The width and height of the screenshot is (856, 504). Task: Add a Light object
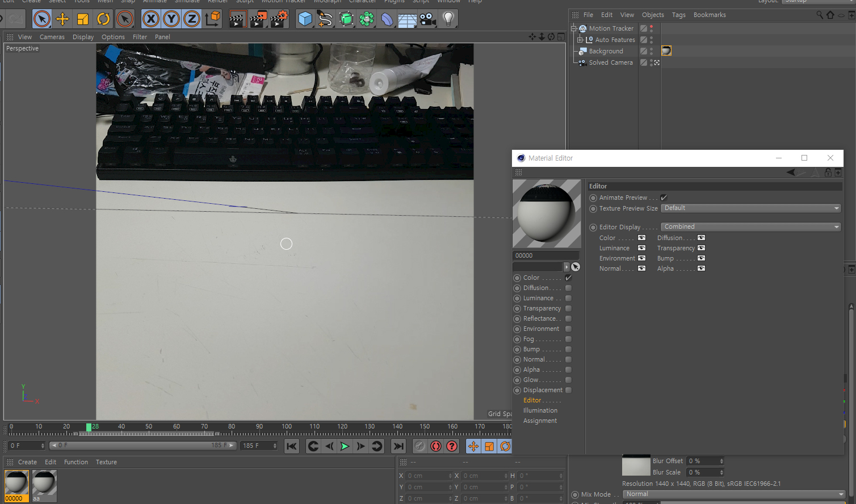click(448, 19)
